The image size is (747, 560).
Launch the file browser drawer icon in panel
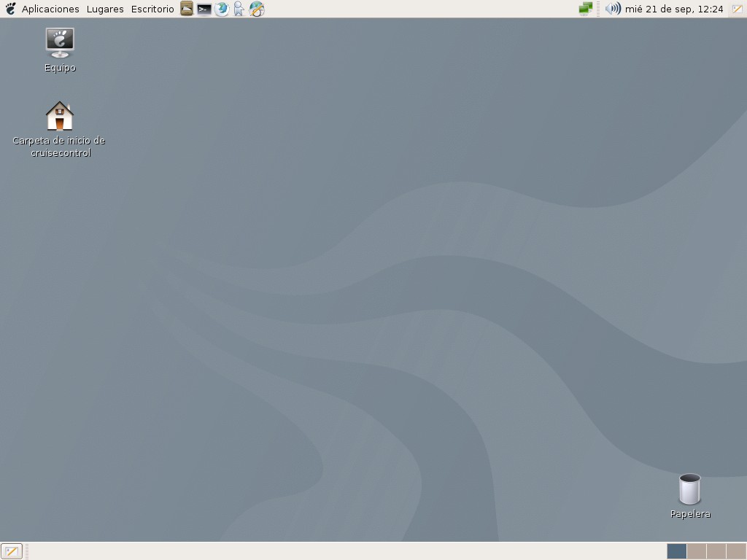tap(187, 9)
